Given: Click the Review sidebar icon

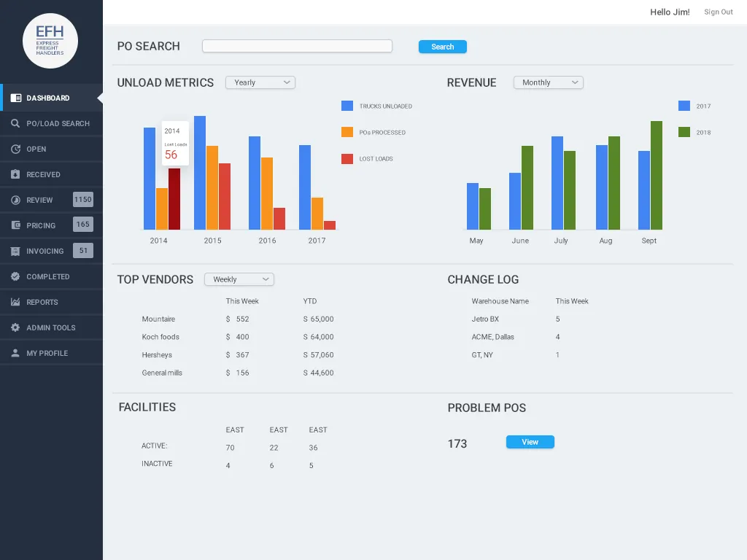Looking at the screenshot, I should [15, 200].
